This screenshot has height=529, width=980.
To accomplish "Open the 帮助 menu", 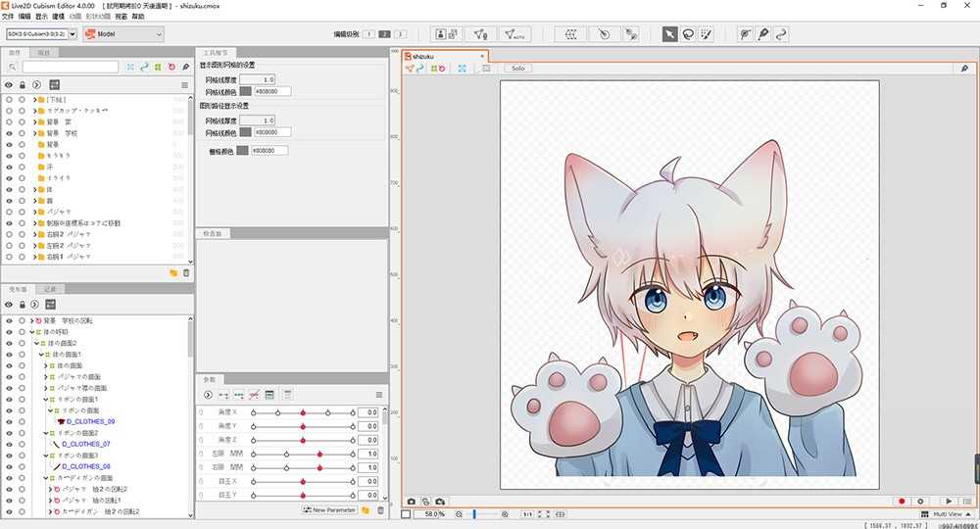I will 137,17.
